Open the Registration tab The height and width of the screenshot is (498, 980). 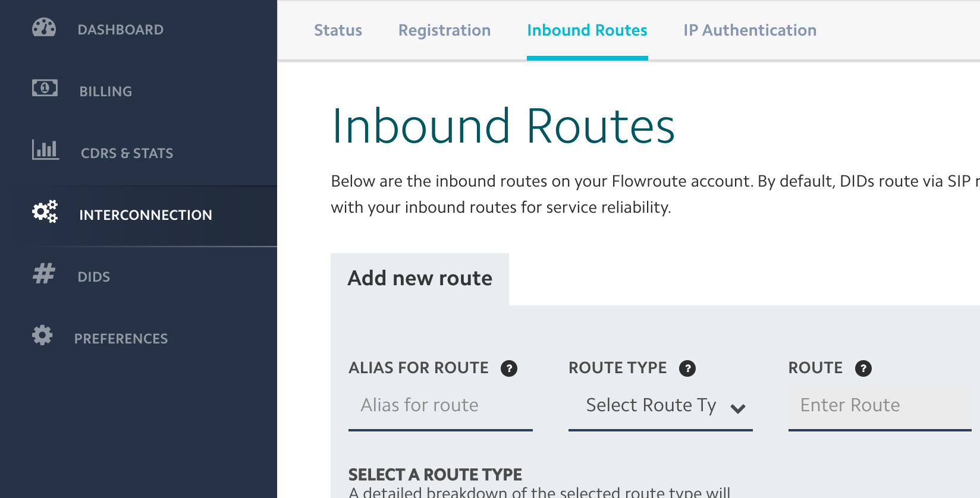(444, 30)
